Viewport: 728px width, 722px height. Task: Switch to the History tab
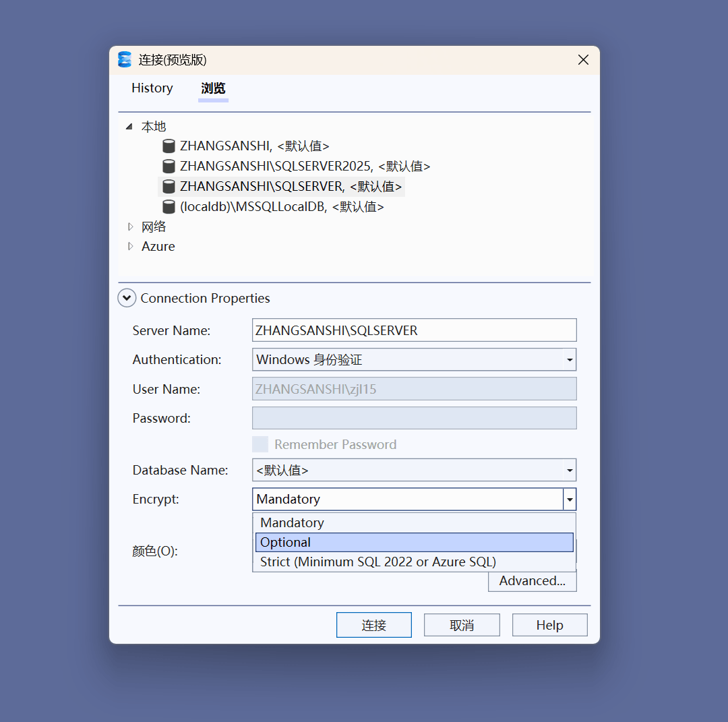152,88
